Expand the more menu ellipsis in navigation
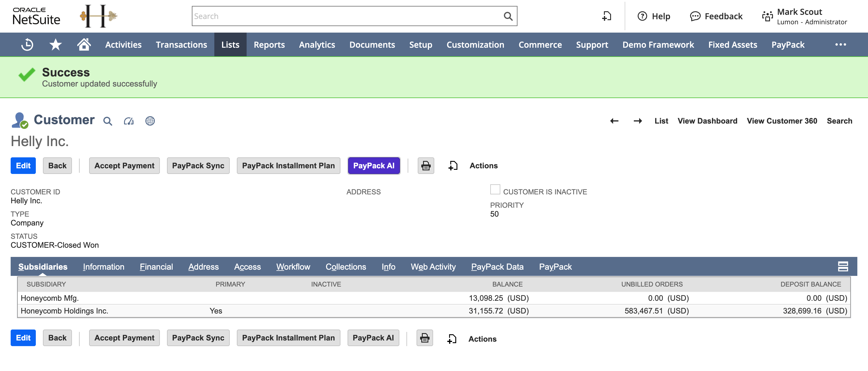This screenshot has width=868, height=371. pos(840,44)
